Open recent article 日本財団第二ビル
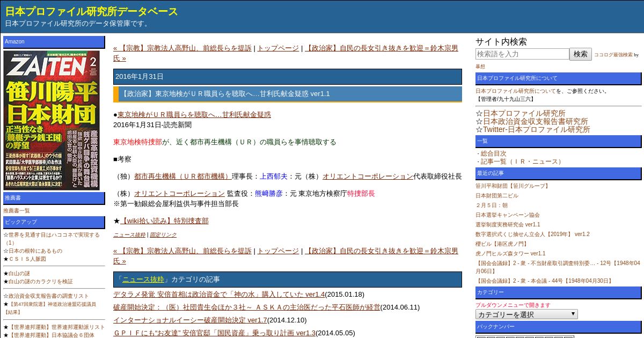Image resolution: width=644 pixels, height=338 pixels. click(496, 196)
